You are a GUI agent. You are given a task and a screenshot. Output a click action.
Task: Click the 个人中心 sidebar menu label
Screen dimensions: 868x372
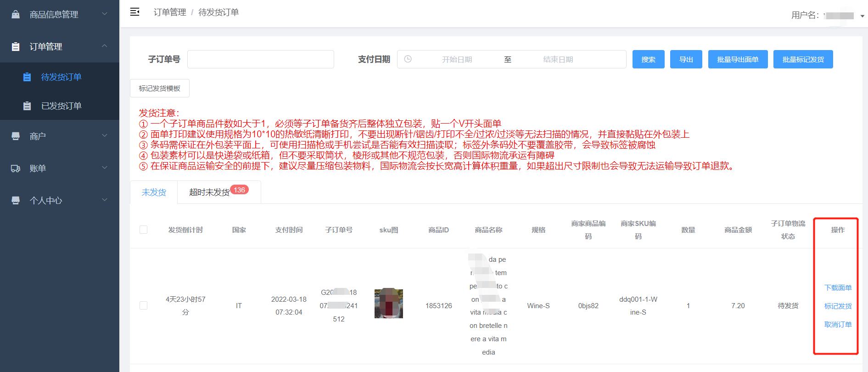coord(46,200)
